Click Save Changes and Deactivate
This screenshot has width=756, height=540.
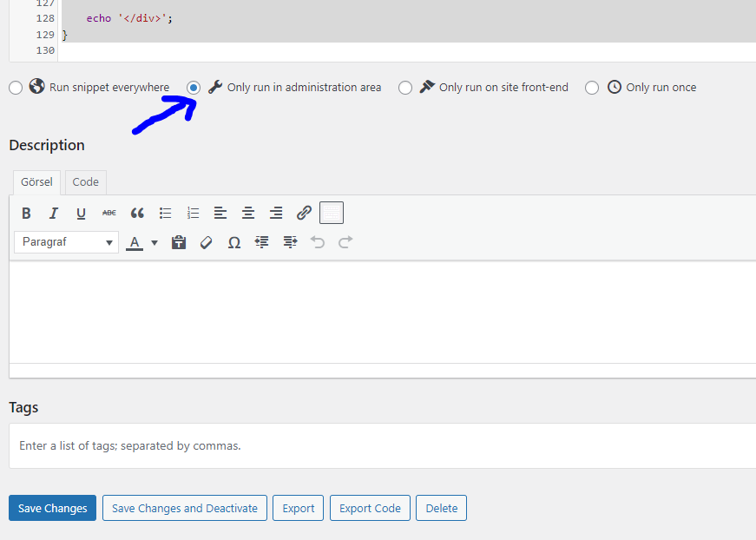185,508
